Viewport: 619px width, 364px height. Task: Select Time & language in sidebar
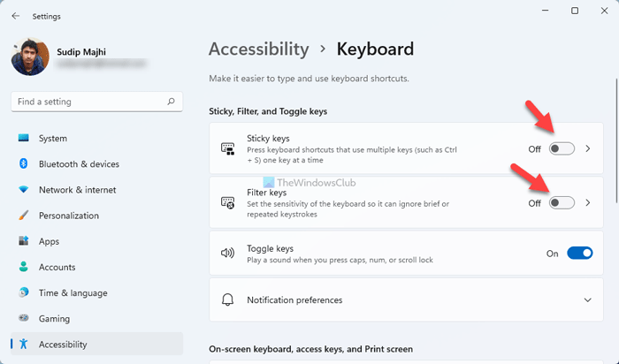[73, 293]
